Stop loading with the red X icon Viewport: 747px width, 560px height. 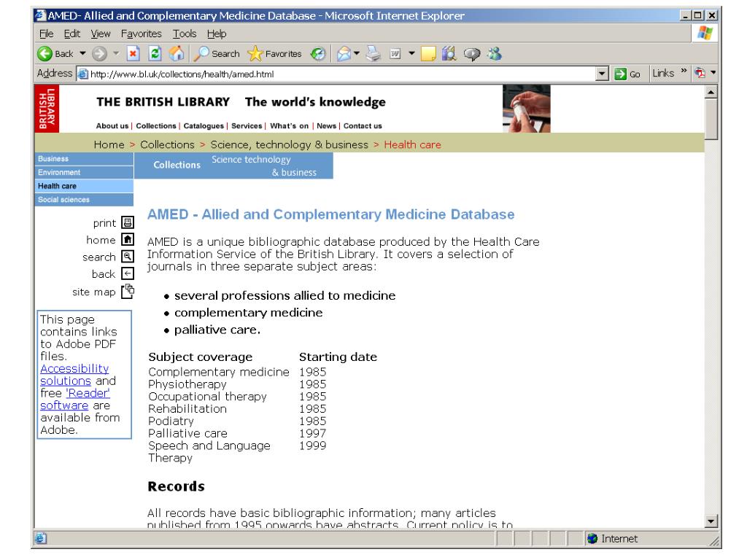(x=133, y=54)
